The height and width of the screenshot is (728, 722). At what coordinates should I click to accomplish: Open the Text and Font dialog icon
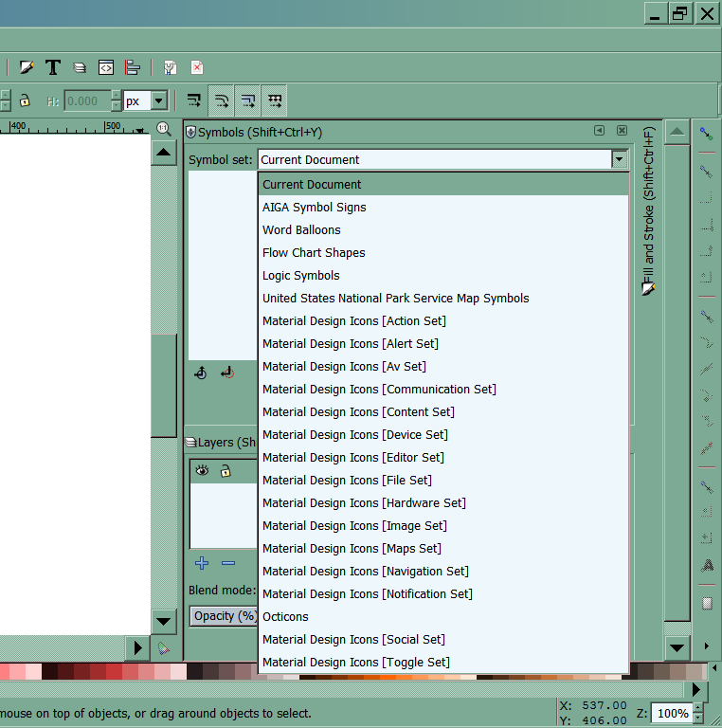[53, 67]
